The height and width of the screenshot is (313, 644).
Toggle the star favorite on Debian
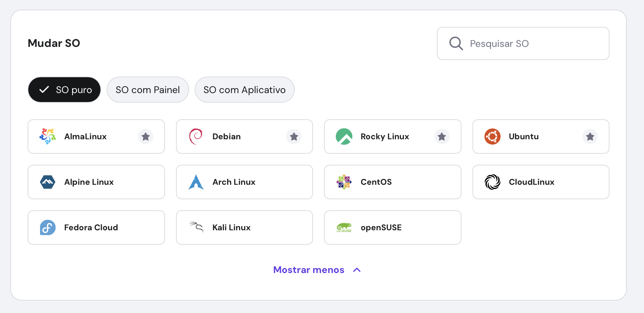[x=294, y=137]
